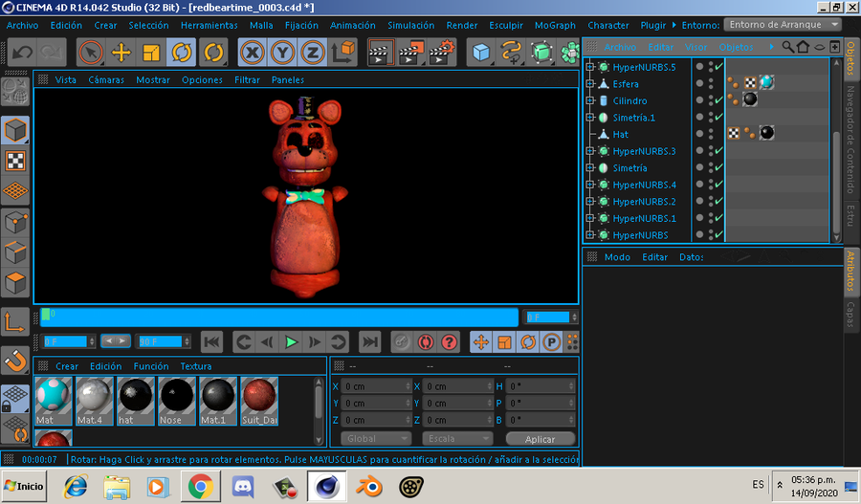
Task: Expand the Cilindro object node
Action: (589, 100)
